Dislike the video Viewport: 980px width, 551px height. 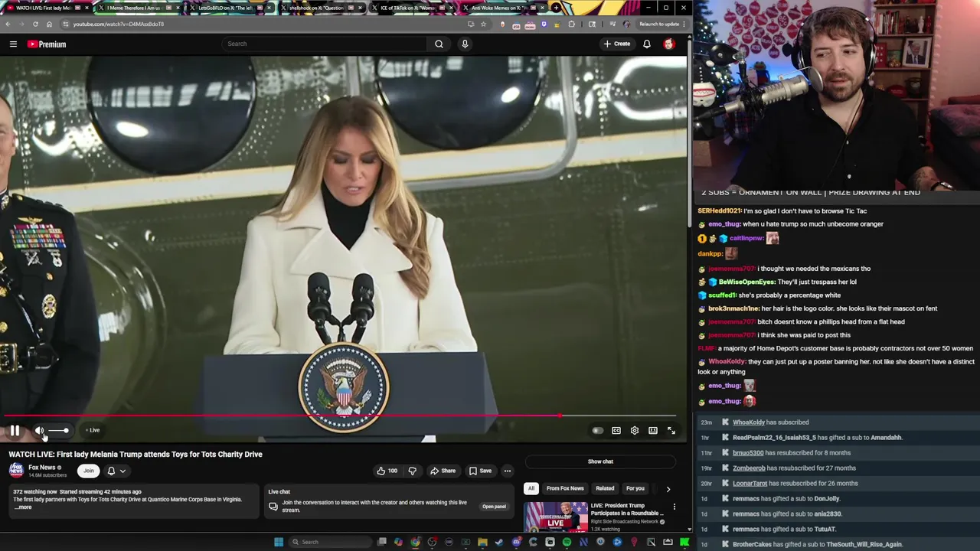412,471
